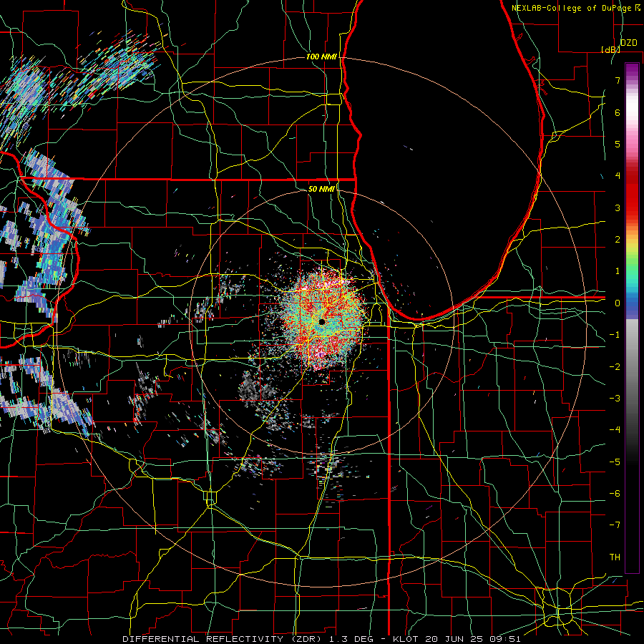644x644 pixels.
Task: Select the -5 value on the color scale
Action: click(615, 462)
